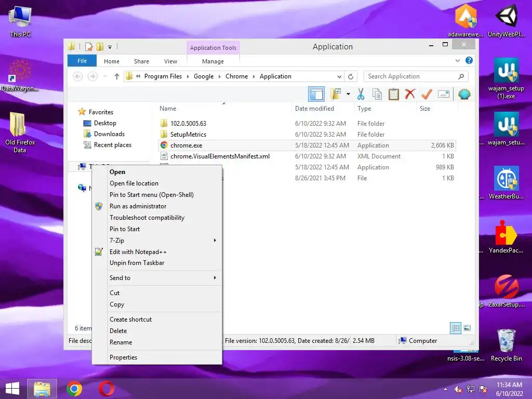
Task: Sort by the Date modified column header
Action: 314,109
